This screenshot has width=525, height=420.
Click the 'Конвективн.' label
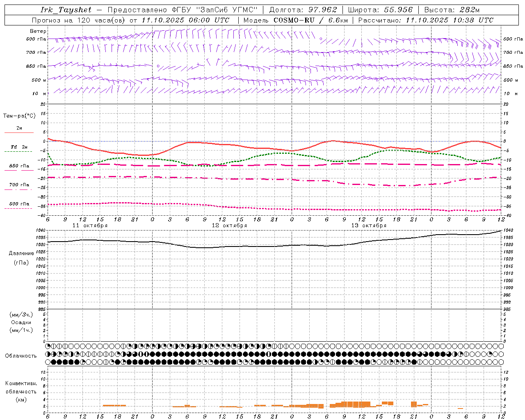coord(21,383)
